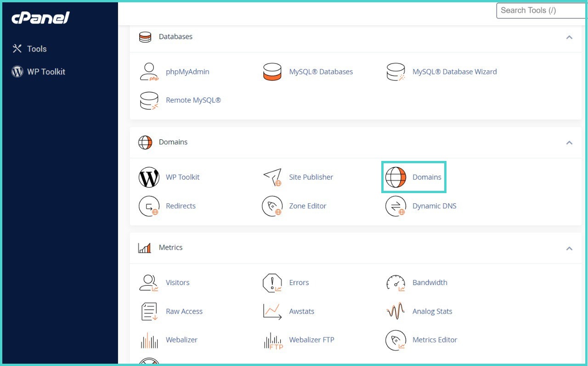This screenshot has width=588, height=366.
Task: Collapse the Databases section
Action: pos(569,37)
